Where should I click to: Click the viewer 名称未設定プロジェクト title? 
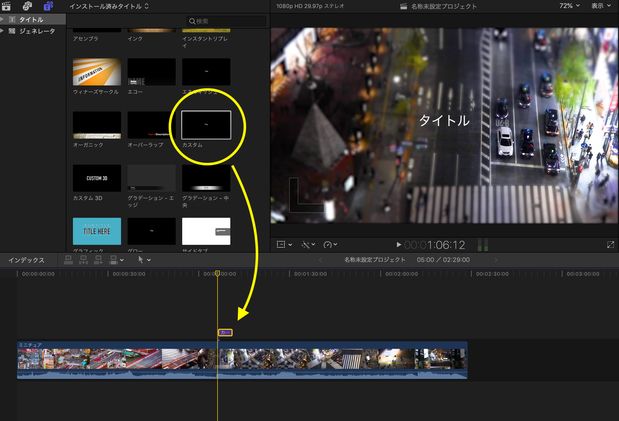pos(444,6)
